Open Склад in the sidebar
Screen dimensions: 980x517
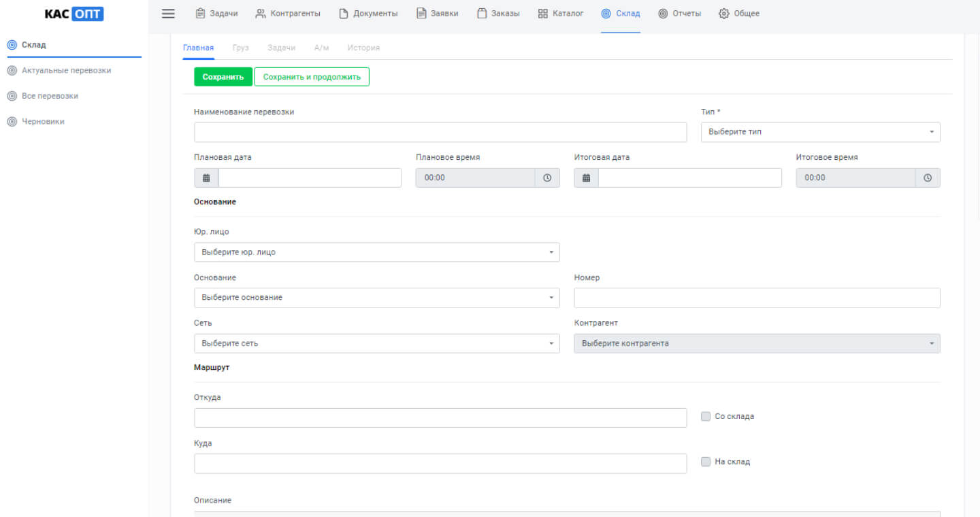click(34, 45)
